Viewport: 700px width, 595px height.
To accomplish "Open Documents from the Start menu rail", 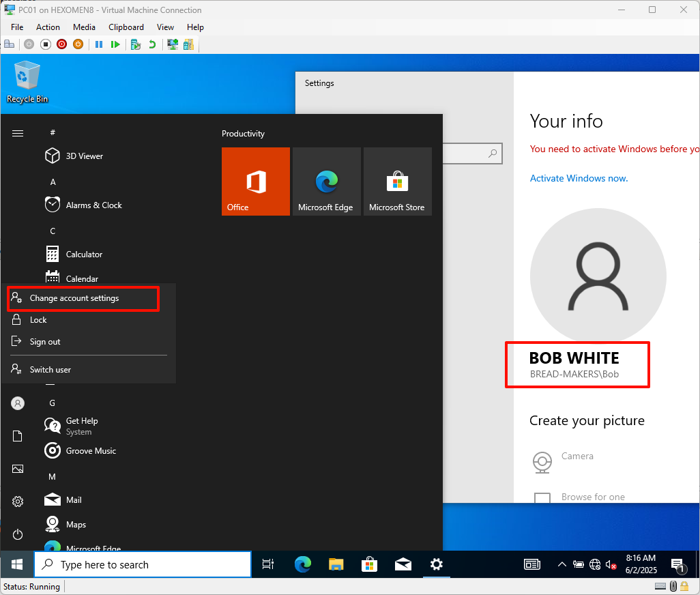I will [x=18, y=436].
